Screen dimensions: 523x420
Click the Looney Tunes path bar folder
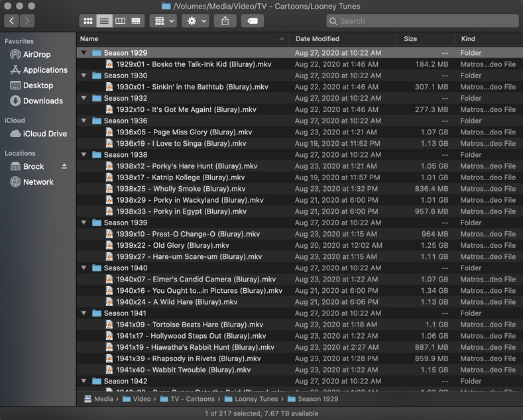pyautogui.click(x=255, y=399)
